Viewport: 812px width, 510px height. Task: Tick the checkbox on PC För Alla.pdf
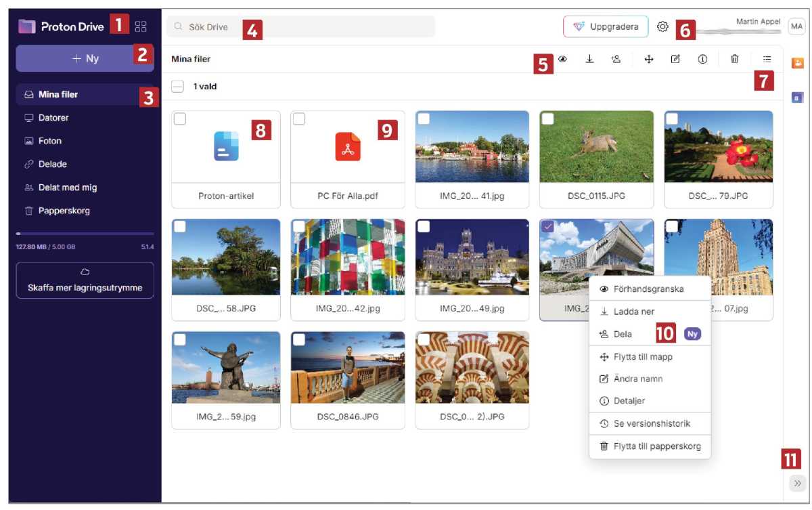(x=299, y=119)
